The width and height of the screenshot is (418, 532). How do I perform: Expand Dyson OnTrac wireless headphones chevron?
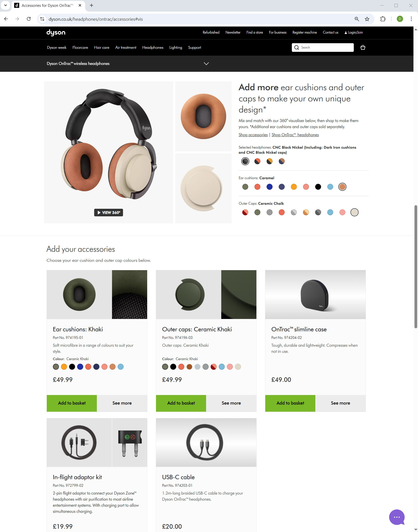coord(206,64)
